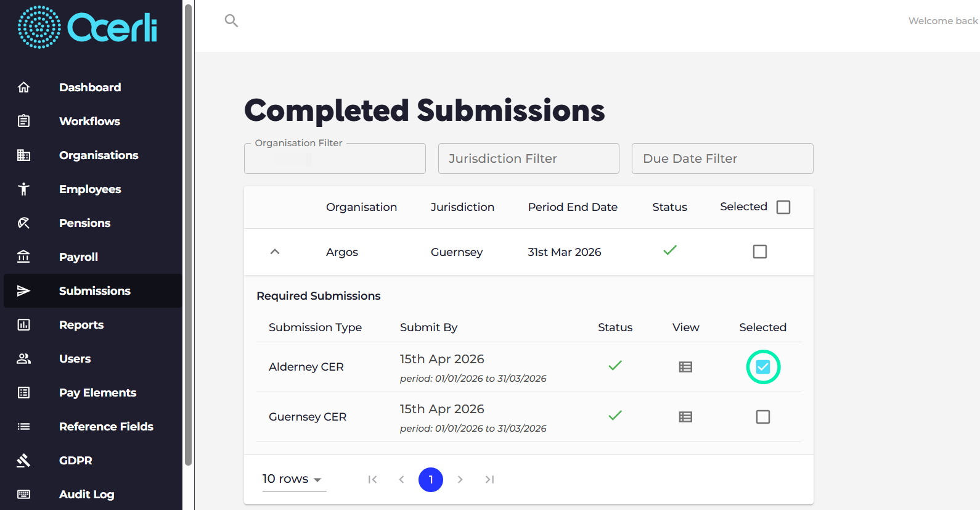
Task: Uncheck the Alderney CER selected checkbox
Action: (x=763, y=367)
